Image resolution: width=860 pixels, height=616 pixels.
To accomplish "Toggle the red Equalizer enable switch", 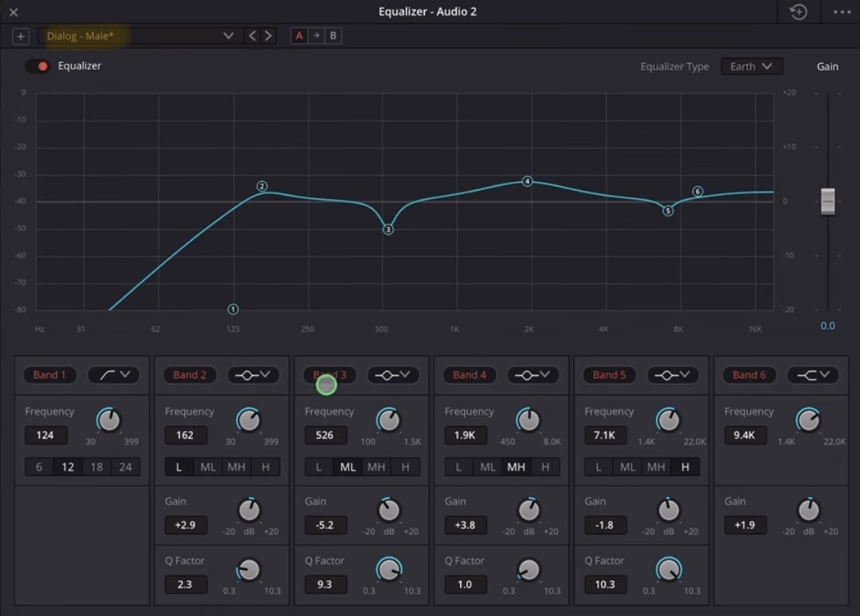I will pyautogui.click(x=37, y=66).
